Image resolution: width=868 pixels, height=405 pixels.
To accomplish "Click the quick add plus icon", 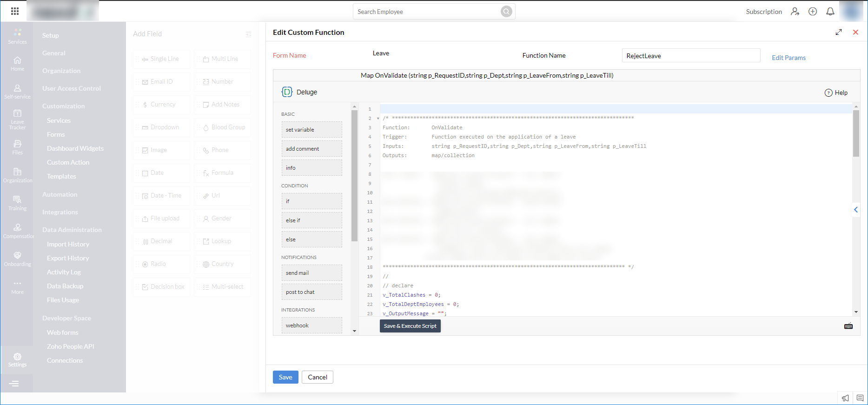I will pos(812,12).
